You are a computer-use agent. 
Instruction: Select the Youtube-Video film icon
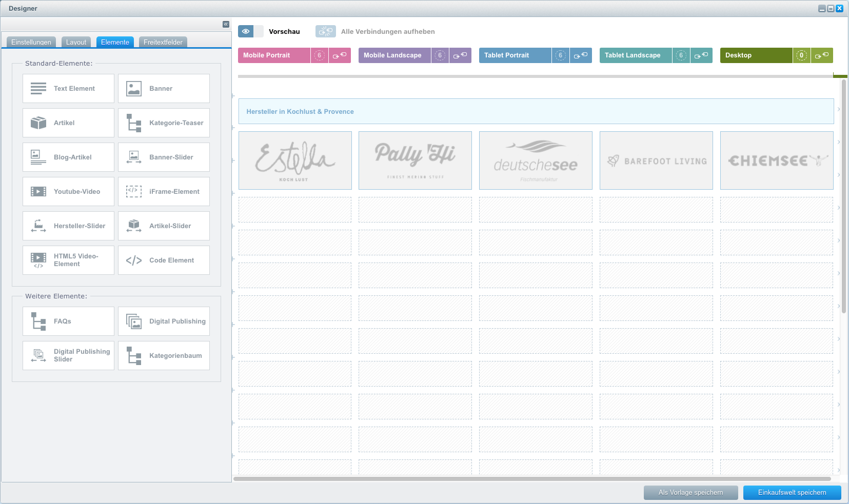pos(38,191)
